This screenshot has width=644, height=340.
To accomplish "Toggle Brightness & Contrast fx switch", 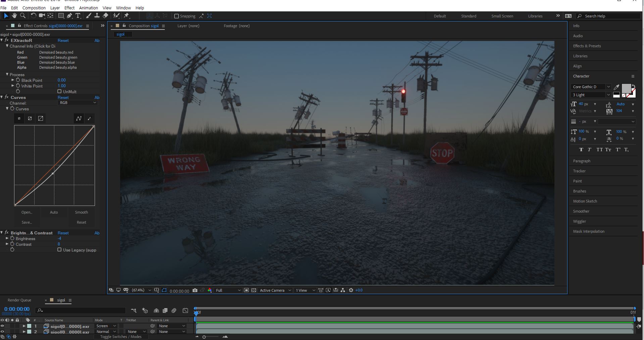I will pyautogui.click(x=7, y=232).
